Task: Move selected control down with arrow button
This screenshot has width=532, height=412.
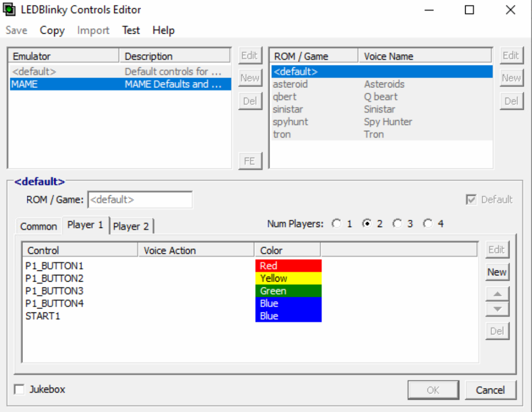Action: pos(497,309)
